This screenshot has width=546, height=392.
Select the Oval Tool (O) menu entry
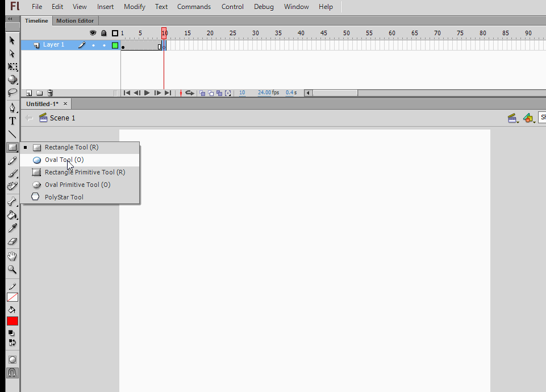click(x=64, y=160)
